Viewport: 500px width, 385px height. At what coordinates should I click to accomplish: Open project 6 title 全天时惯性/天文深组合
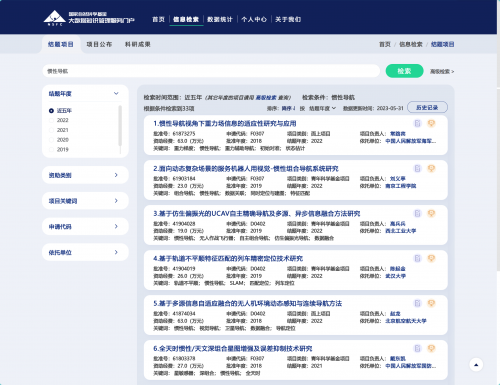click(233, 348)
